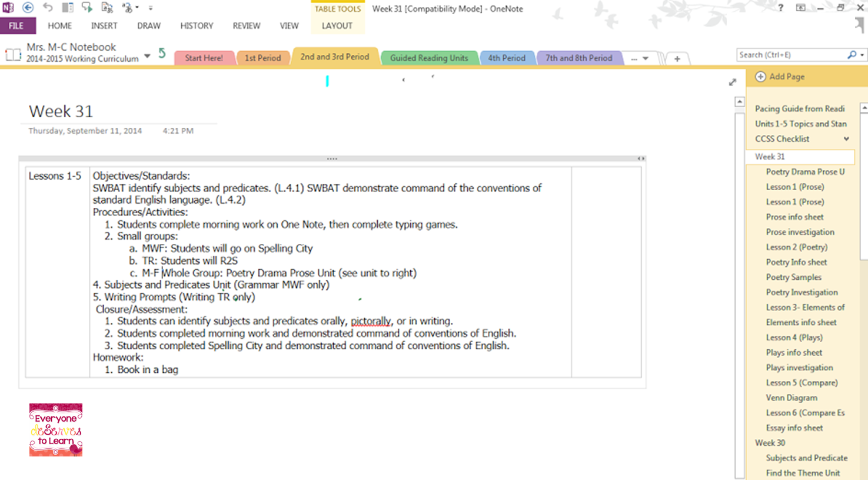
Task: Expand the Mrs. M-C Notebook dropdown
Action: pyautogui.click(x=147, y=57)
